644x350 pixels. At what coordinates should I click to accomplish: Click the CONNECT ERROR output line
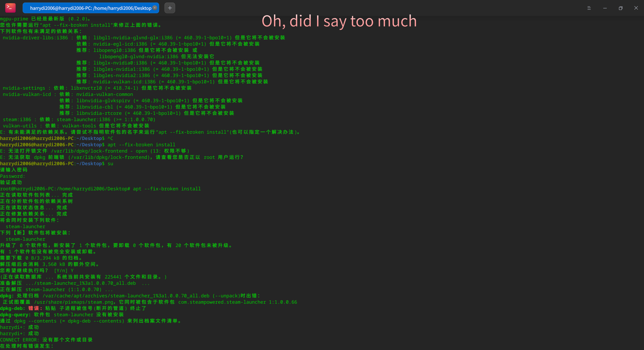pos(46,340)
